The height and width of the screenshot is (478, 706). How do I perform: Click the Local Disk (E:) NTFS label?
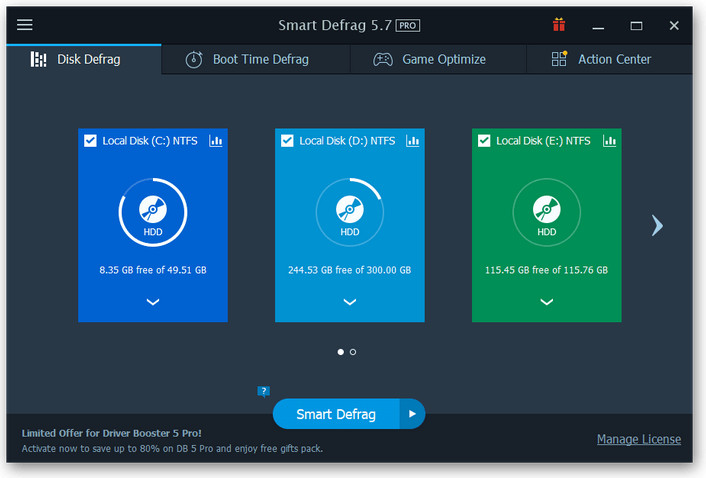coord(543,141)
